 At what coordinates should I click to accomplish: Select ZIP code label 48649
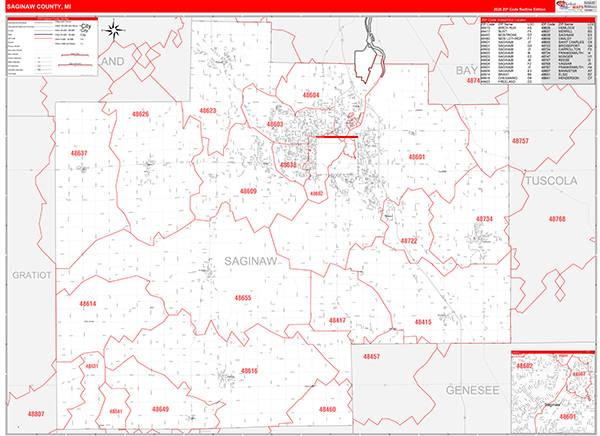[160, 409]
